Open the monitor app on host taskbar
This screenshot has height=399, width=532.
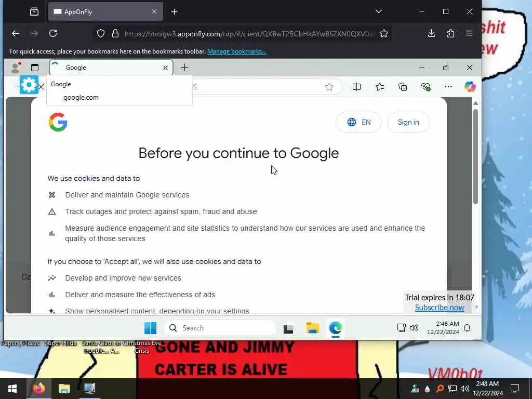(x=90, y=389)
